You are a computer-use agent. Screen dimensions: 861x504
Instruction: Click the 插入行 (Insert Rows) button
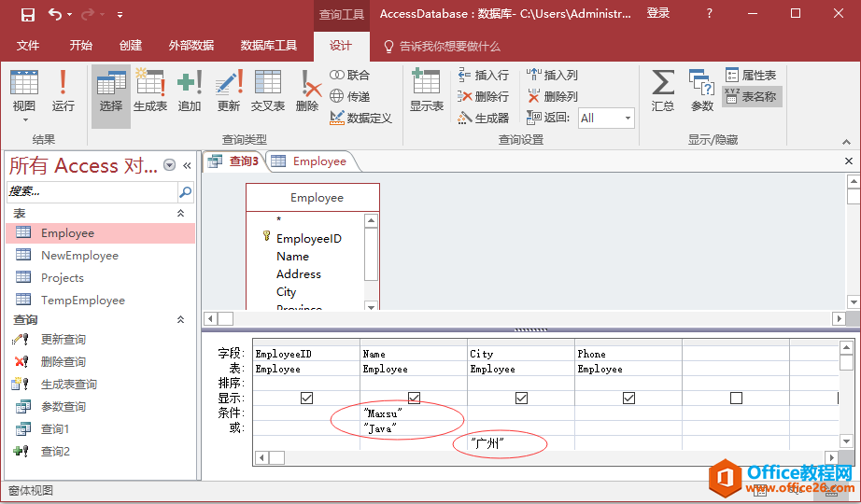point(483,75)
